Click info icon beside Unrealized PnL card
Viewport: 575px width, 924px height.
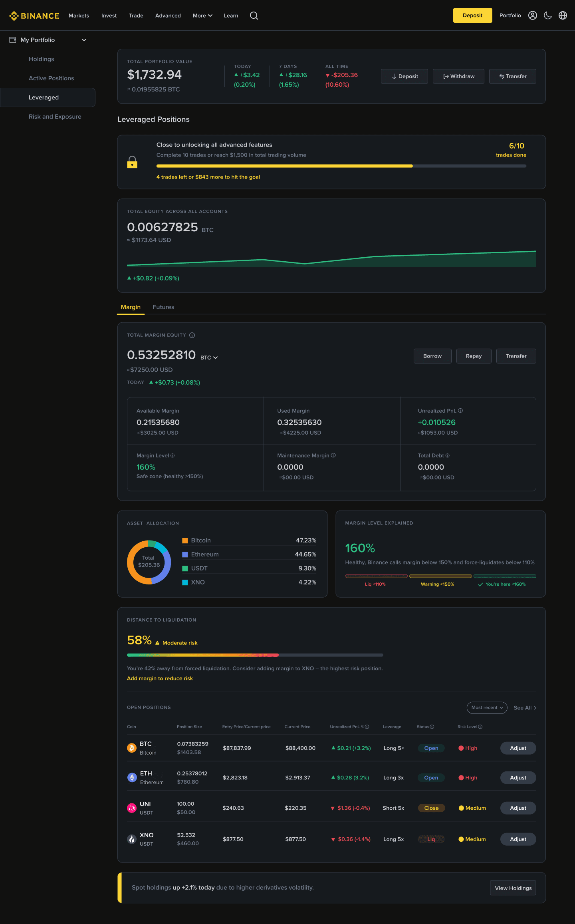tap(460, 411)
